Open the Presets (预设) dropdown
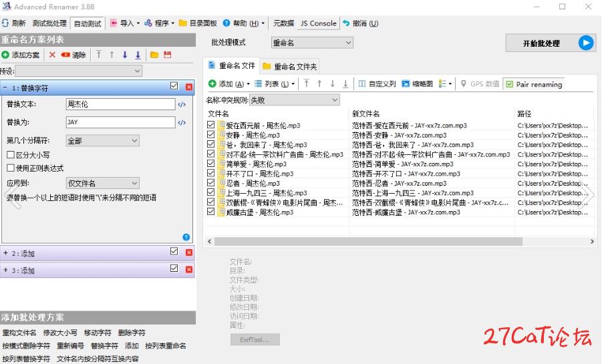 click(x=78, y=71)
